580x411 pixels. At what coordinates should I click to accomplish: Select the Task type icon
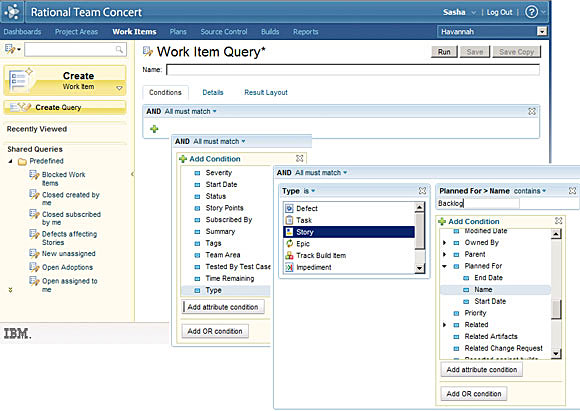pos(289,220)
